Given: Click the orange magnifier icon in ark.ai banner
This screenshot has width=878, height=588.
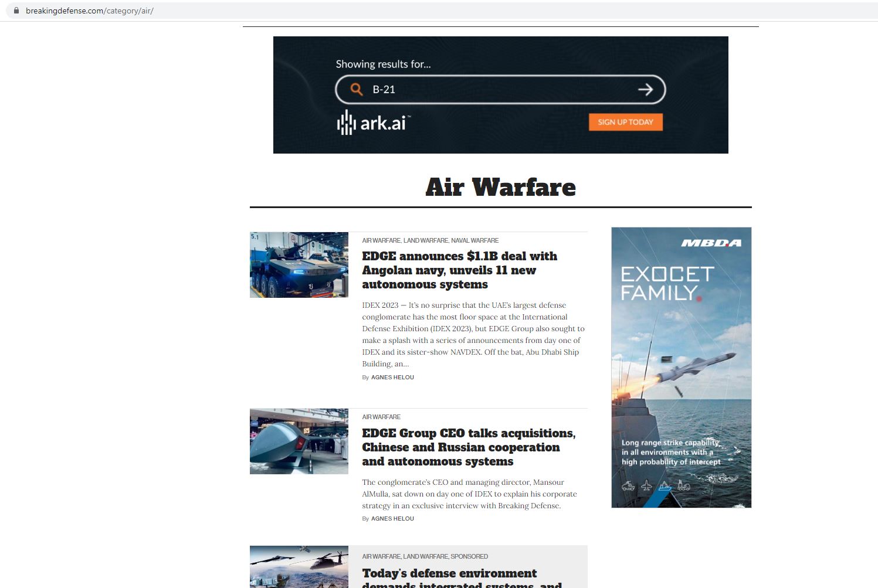Looking at the screenshot, I should coord(356,89).
